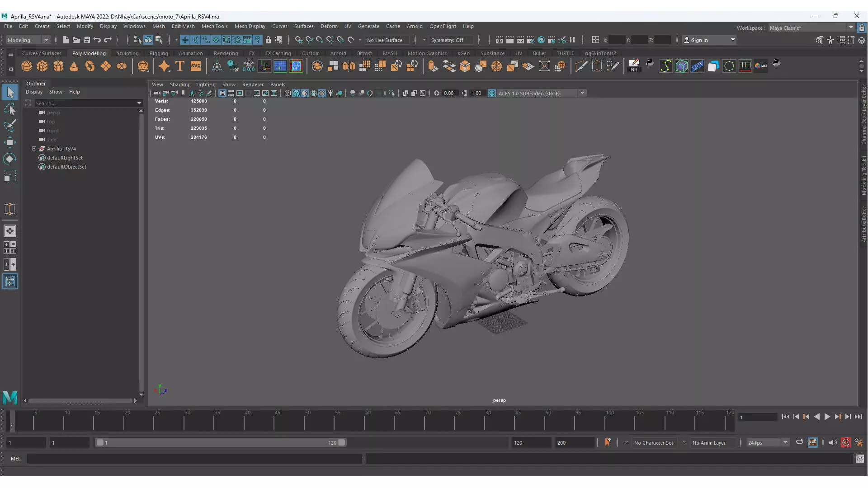Click the MEL command language button
Screen dimensions: 868x488
tap(16, 459)
